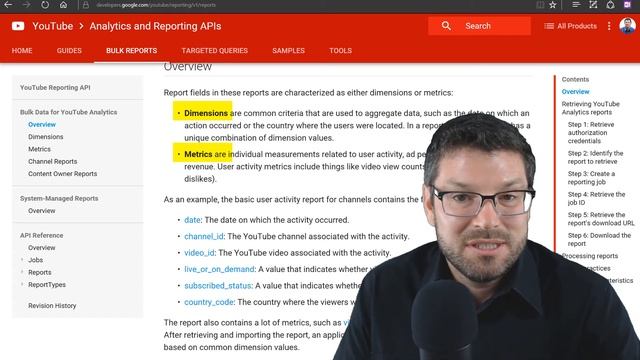Click the country_code link
640x360 pixels.
coord(209,302)
